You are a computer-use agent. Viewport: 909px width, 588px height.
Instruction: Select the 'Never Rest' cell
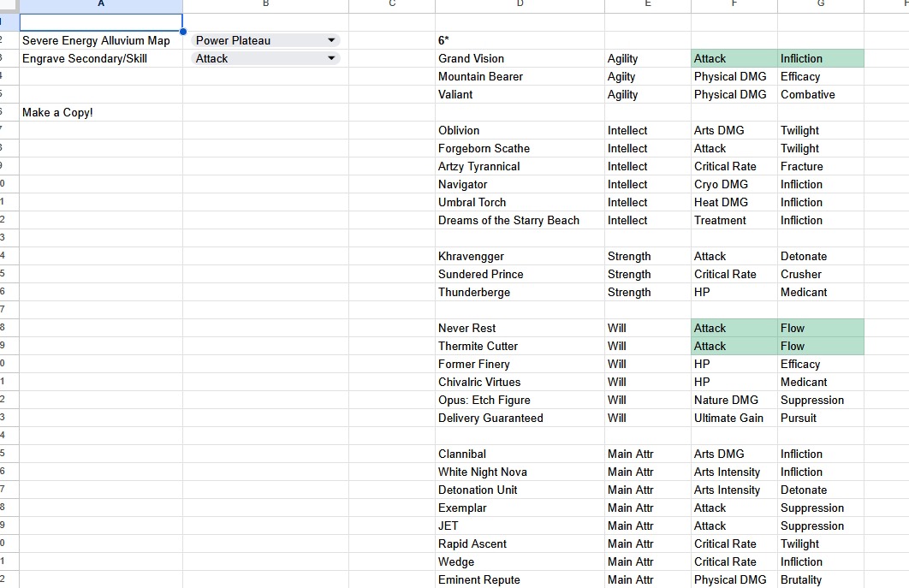pos(520,328)
